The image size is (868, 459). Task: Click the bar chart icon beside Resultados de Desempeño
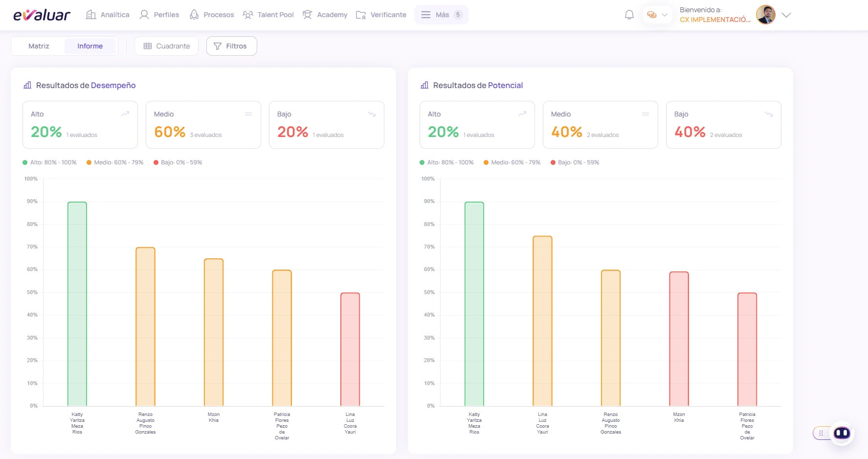pos(27,85)
